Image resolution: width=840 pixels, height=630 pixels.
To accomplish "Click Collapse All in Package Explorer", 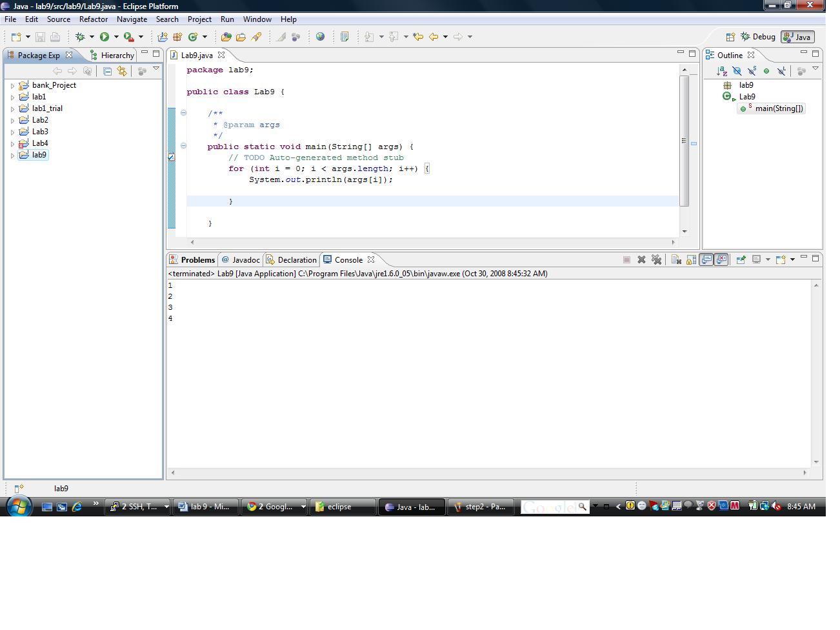I will point(108,71).
